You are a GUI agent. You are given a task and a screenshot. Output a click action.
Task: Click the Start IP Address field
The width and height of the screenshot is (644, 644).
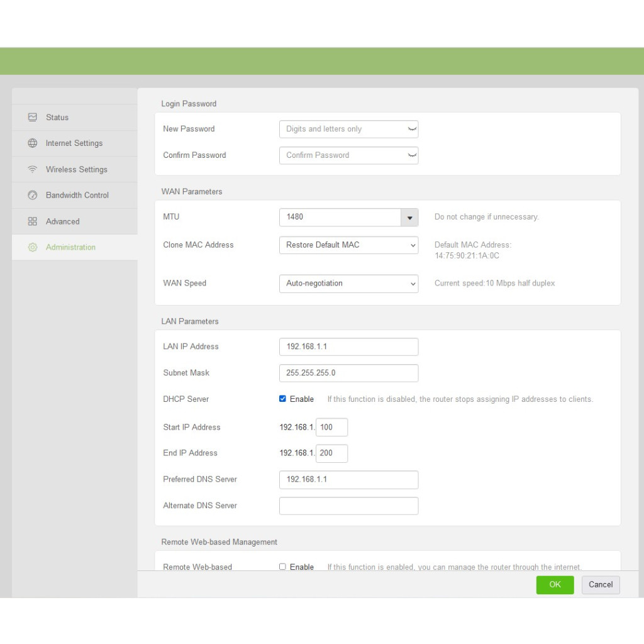331,428
